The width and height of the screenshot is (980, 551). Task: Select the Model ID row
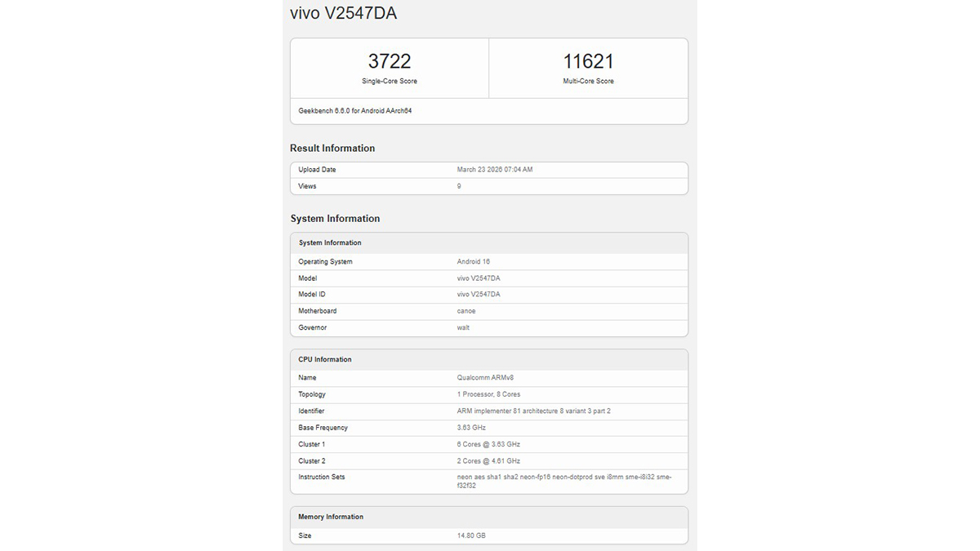click(x=477, y=294)
